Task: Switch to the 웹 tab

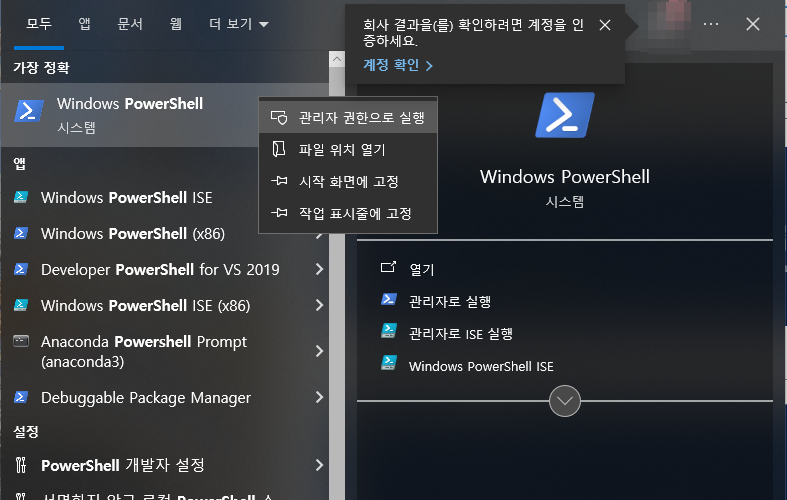Action: pyautogui.click(x=176, y=24)
